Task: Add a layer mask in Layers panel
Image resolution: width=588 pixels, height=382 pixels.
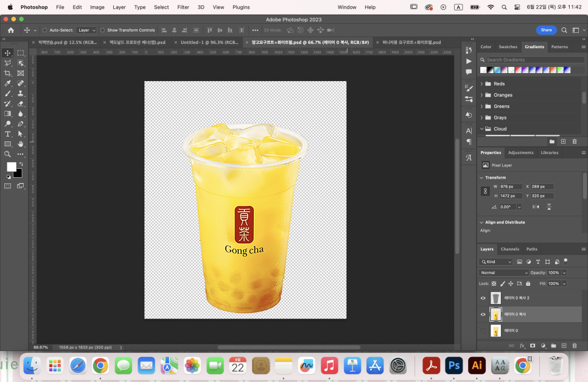Action: point(533,345)
